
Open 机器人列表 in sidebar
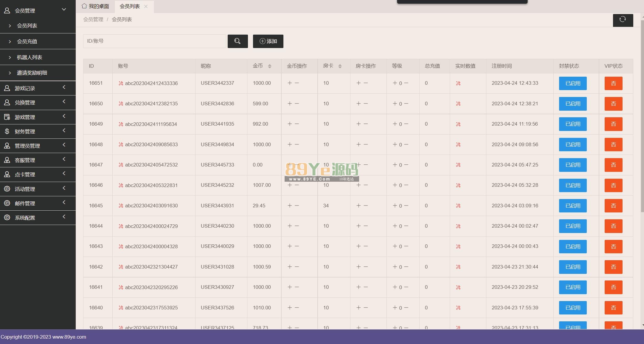click(29, 57)
